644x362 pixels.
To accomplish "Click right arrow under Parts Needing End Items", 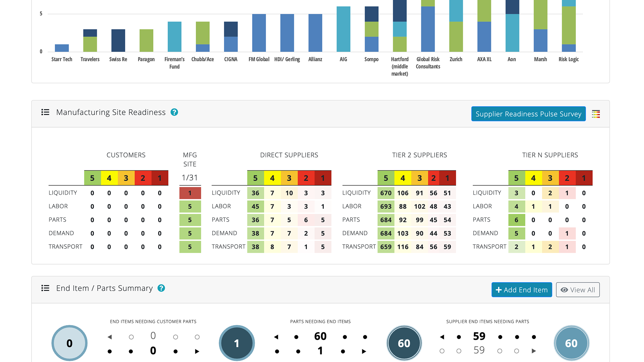I will click(364, 351).
